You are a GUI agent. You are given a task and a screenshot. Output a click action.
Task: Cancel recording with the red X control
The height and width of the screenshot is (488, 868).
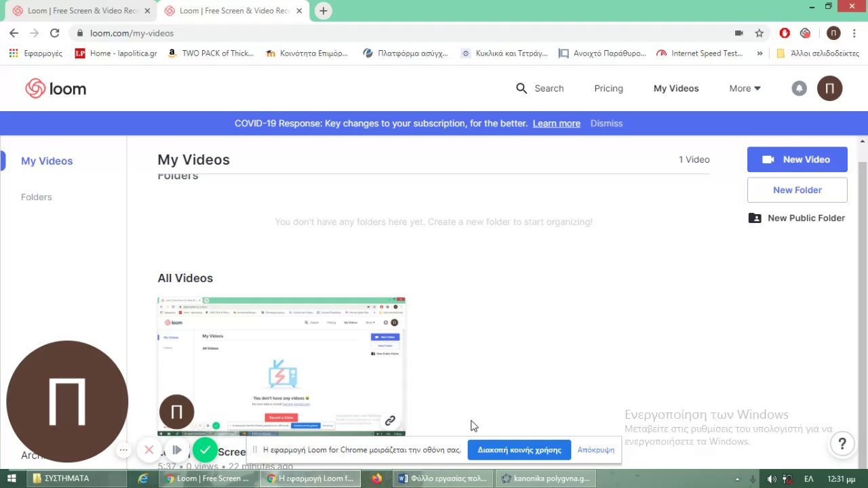click(x=149, y=449)
